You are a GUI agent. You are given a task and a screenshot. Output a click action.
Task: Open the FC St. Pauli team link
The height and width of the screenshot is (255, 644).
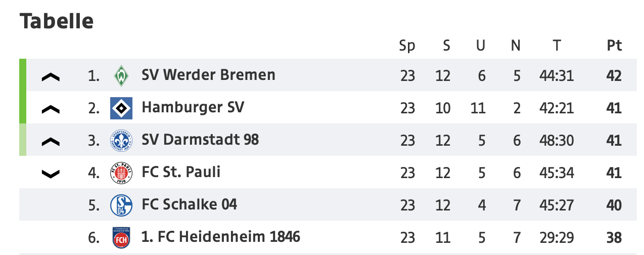(x=181, y=172)
